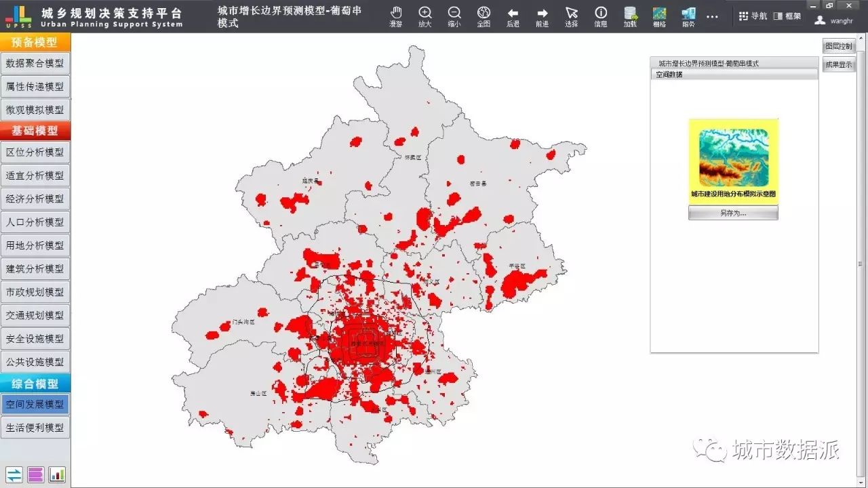Click the 加载 load data icon
Screen dimensions: 868x488
tap(630, 17)
